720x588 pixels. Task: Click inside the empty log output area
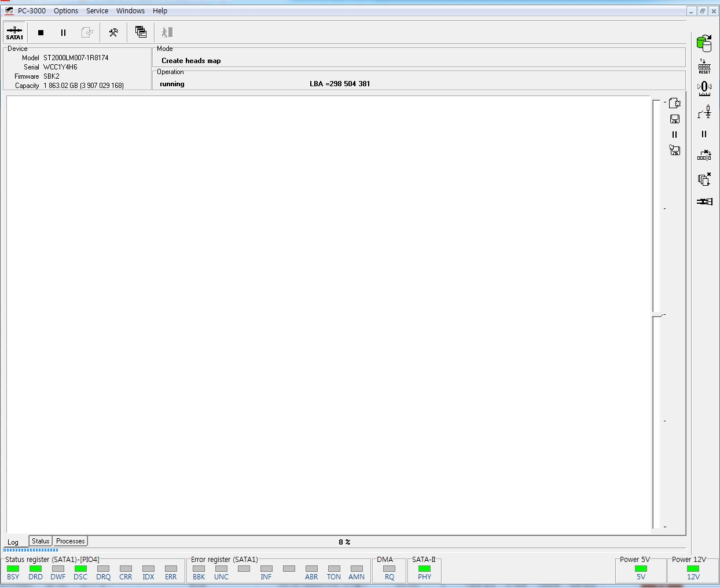pos(329,314)
